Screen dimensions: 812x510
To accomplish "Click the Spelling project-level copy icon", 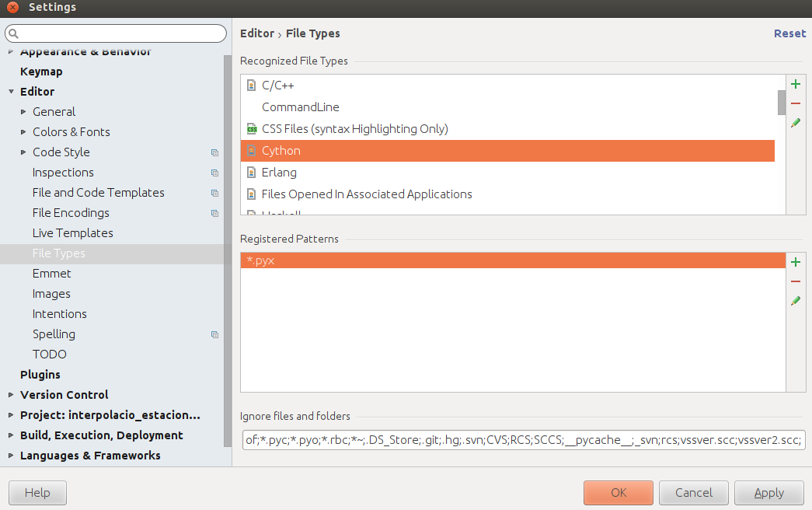I will pos(214,334).
